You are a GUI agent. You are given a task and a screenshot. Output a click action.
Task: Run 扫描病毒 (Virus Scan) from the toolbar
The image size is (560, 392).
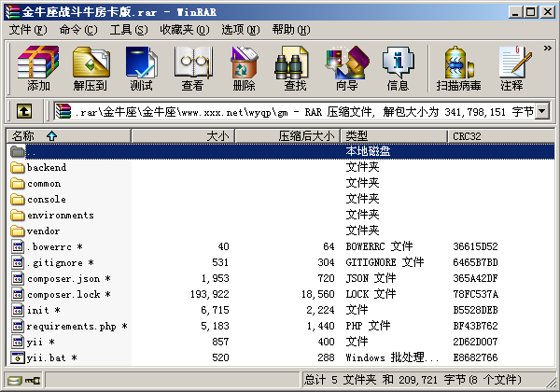tap(458, 69)
